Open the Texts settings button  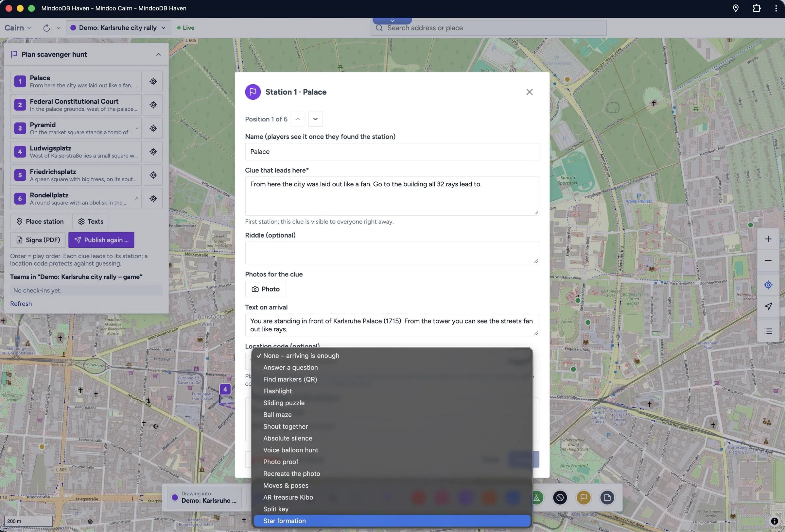point(91,222)
